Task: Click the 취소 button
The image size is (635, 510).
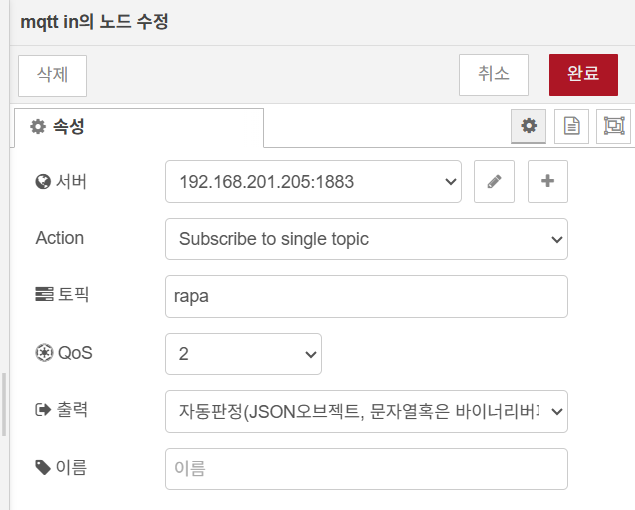Action: tap(493, 74)
